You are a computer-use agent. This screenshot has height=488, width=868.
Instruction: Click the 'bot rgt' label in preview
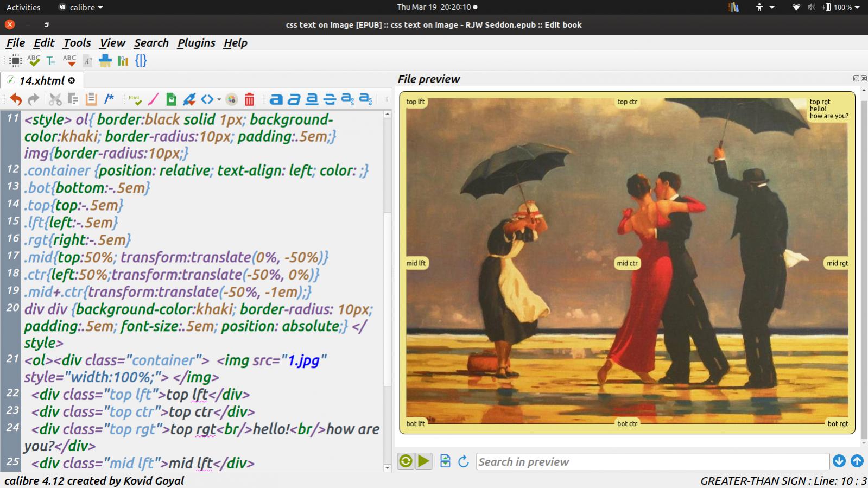(x=838, y=423)
